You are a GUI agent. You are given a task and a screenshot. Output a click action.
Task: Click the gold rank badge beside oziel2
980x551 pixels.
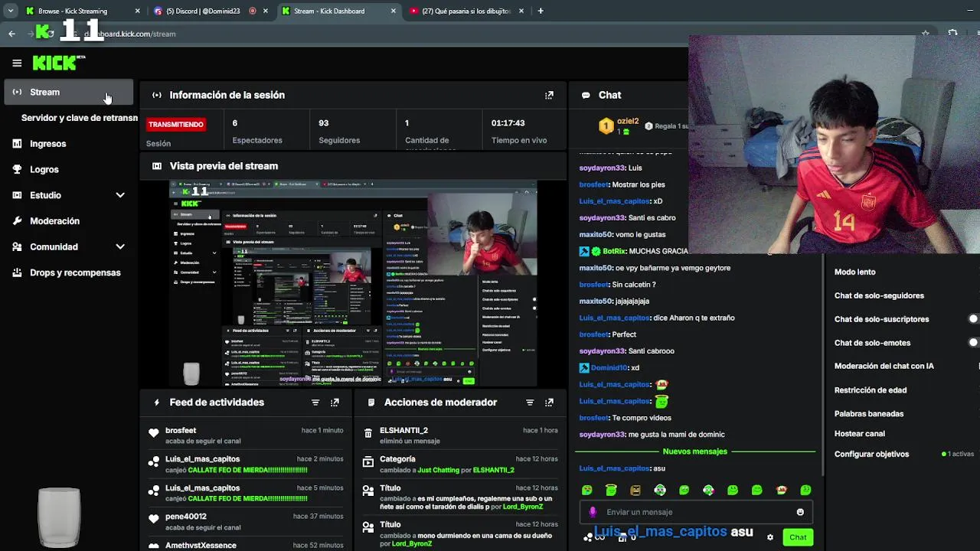click(x=606, y=126)
